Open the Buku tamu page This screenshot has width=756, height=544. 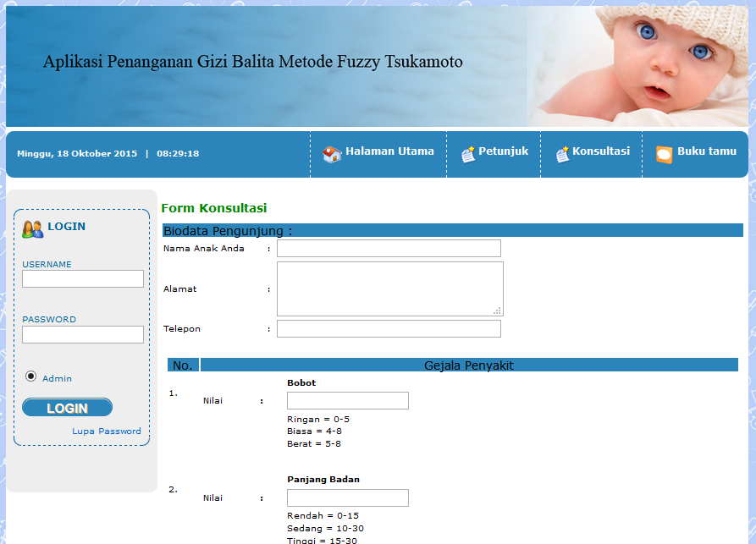coord(707,151)
